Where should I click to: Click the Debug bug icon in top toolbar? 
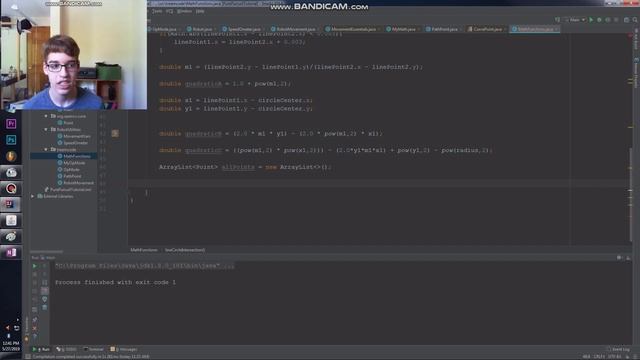[x=599, y=20]
